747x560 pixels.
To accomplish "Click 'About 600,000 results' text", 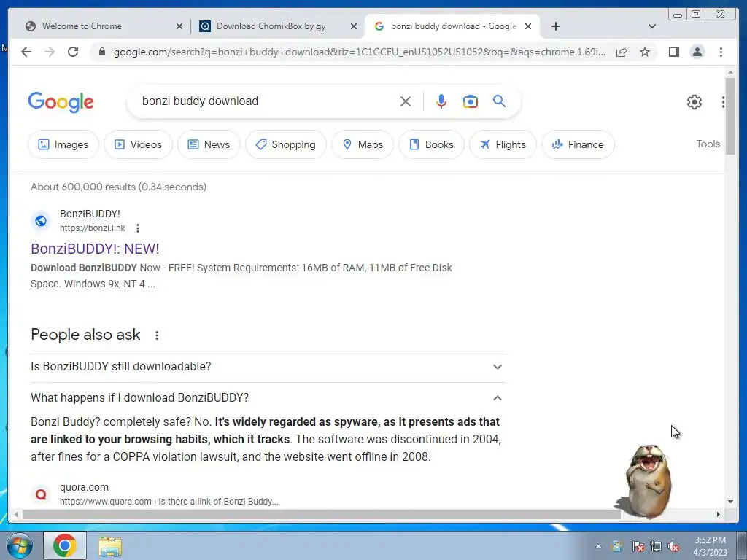I will pyautogui.click(x=83, y=187).
